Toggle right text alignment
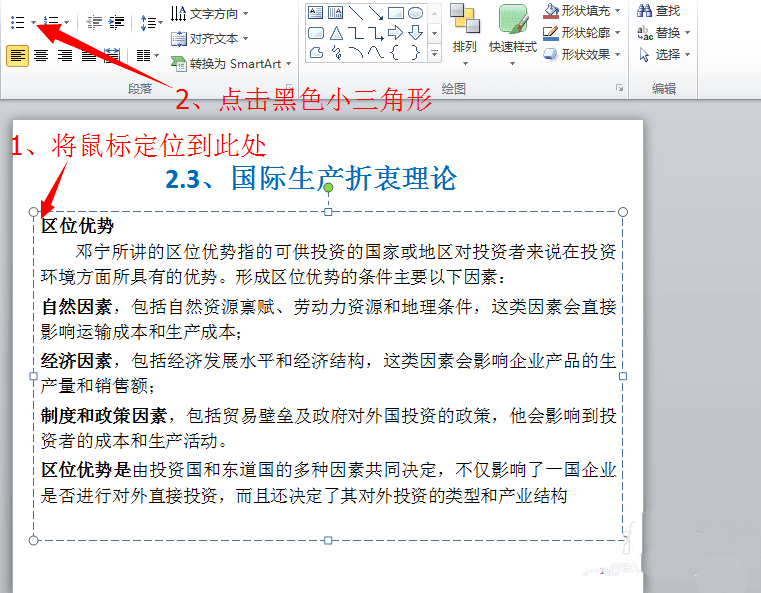The image size is (761, 593). [x=65, y=55]
